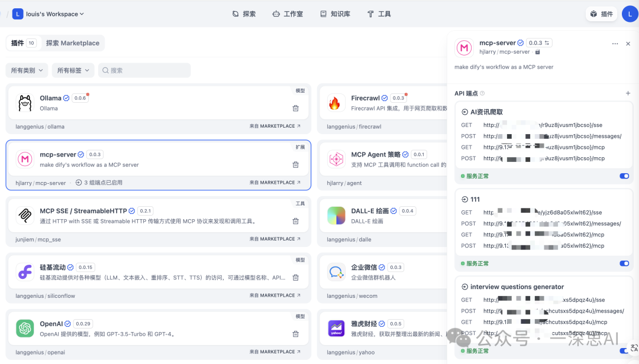Image resolution: width=639 pixels, height=364 pixels.
Task: Click the 搜索 search input field
Action: [144, 70]
